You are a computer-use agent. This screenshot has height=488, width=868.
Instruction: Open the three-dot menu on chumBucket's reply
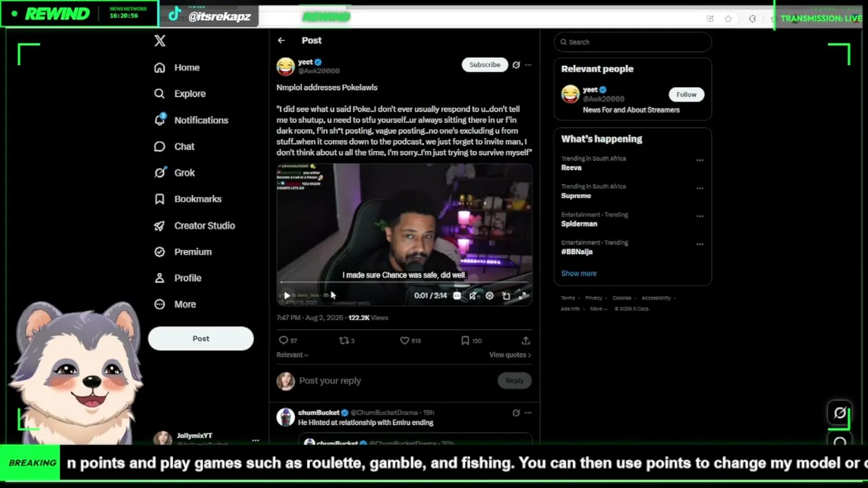coord(528,413)
